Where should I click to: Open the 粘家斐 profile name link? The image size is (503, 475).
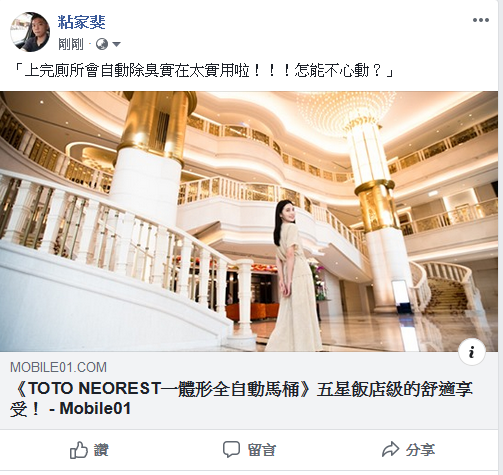82,22
